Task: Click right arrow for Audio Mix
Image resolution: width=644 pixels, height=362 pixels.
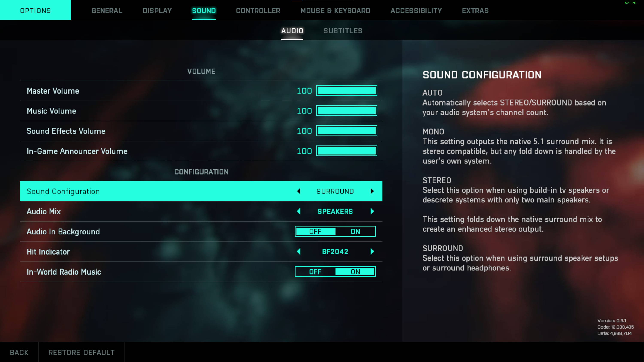Action: click(372, 211)
